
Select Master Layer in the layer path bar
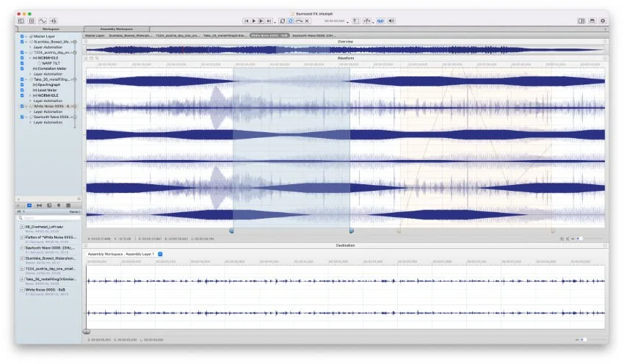tap(95, 35)
